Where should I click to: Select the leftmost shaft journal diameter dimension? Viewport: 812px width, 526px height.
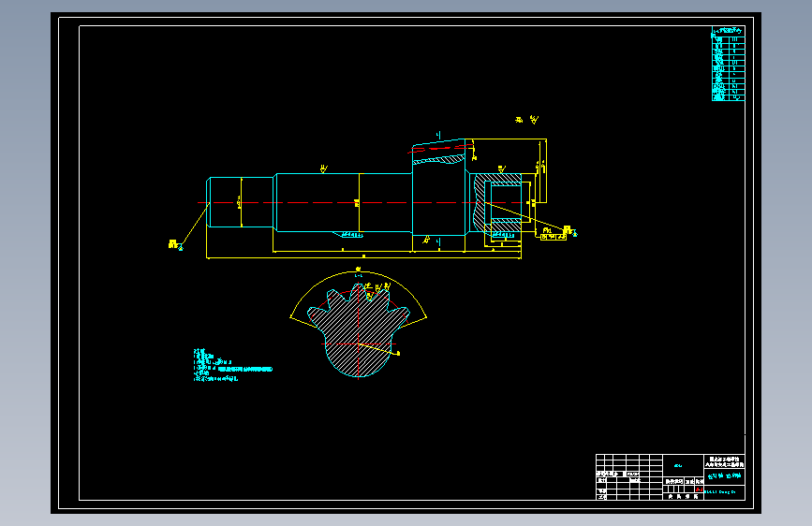tap(241, 202)
